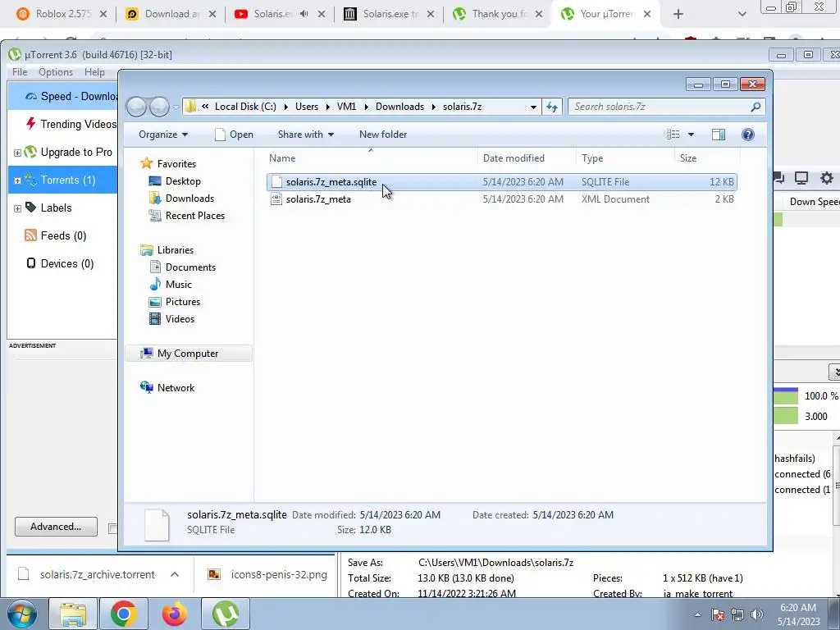Open the address bar history dropdown
This screenshot has height=630, width=840.
(533, 107)
